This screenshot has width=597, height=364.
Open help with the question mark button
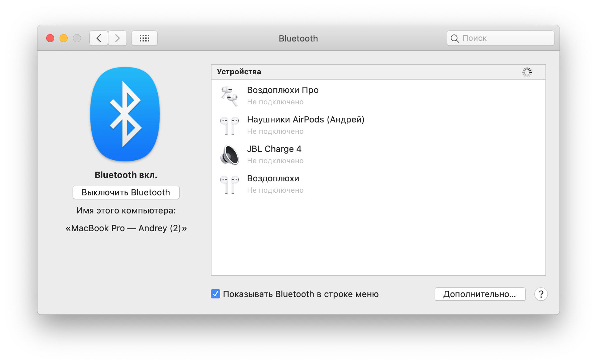tap(541, 294)
